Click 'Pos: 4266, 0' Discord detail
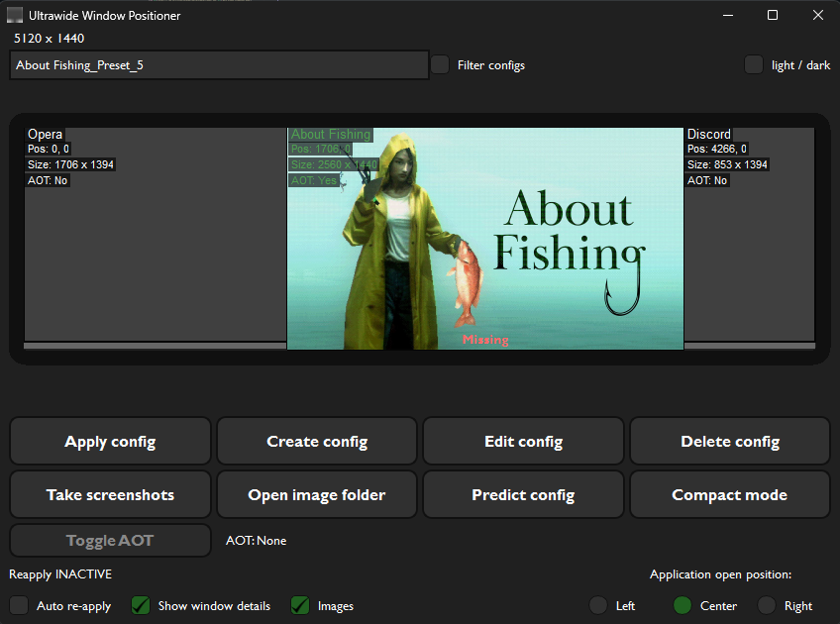Screen dimensions: 840x624 [717, 149]
